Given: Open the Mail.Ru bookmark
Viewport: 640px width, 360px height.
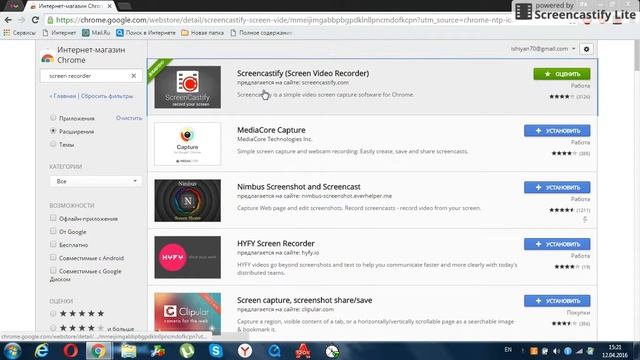Looking at the screenshot, I should click(96, 33).
